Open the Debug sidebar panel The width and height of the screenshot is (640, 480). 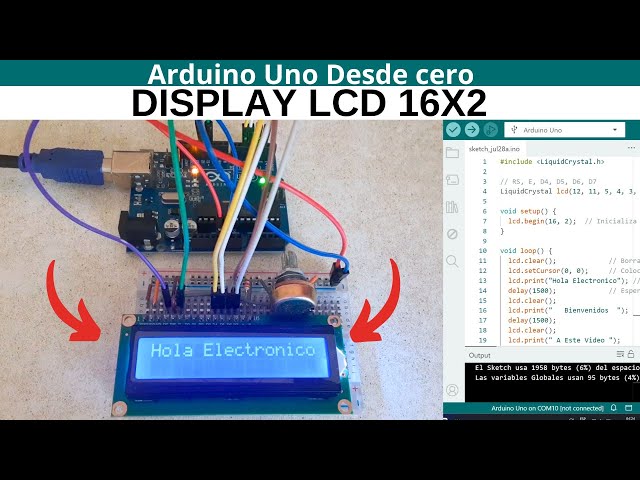[x=452, y=234]
